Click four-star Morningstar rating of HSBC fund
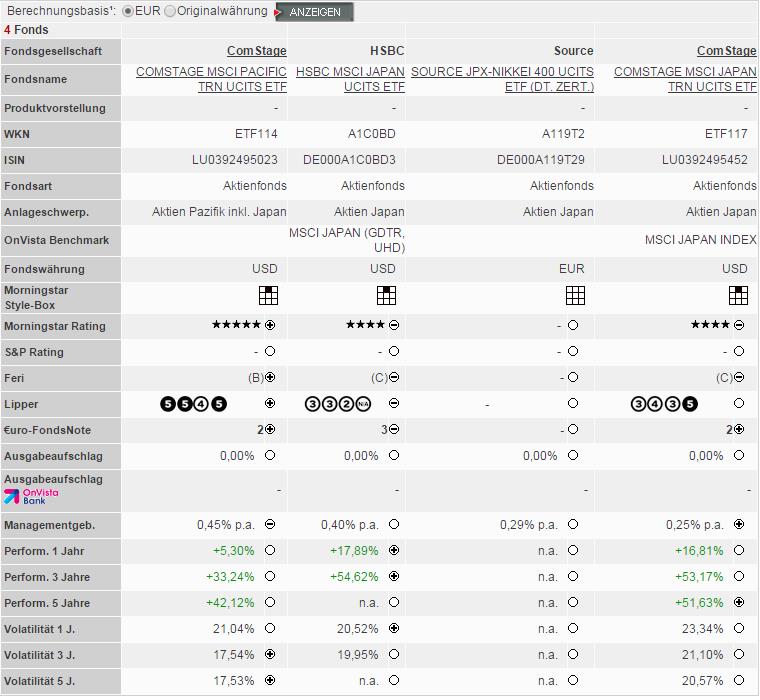 click(365, 325)
